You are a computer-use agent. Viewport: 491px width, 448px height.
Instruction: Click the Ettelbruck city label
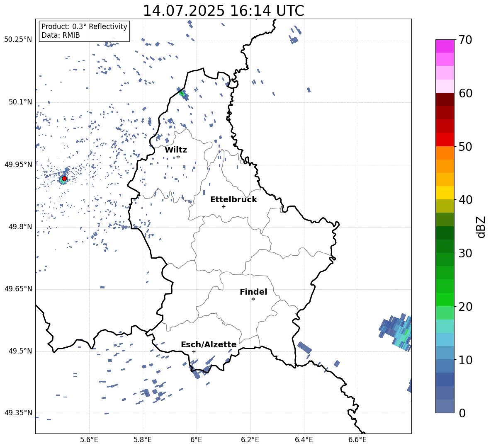pos(233,200)
